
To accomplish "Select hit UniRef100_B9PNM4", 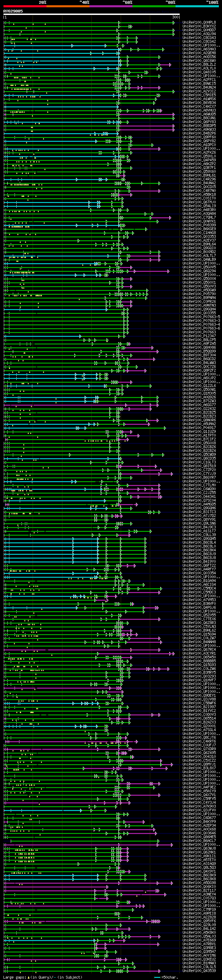I will 199,298.
